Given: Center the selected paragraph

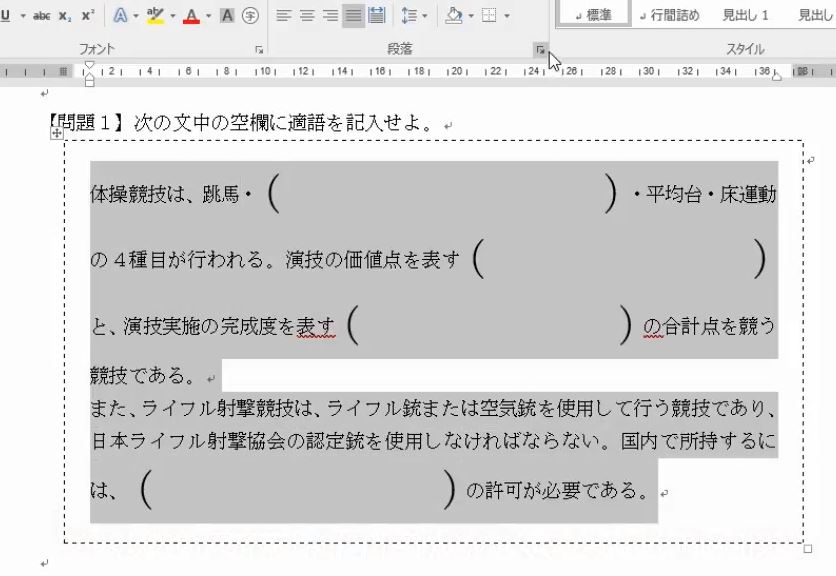Looking at the screenshot, I should pos(305,15).
